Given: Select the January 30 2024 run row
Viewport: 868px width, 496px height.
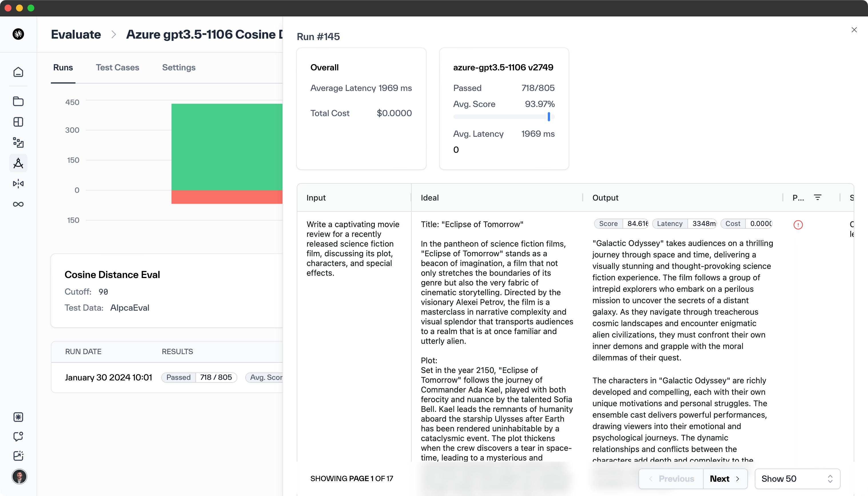Looking at the screenshot, I should click(x=108, y=378).
